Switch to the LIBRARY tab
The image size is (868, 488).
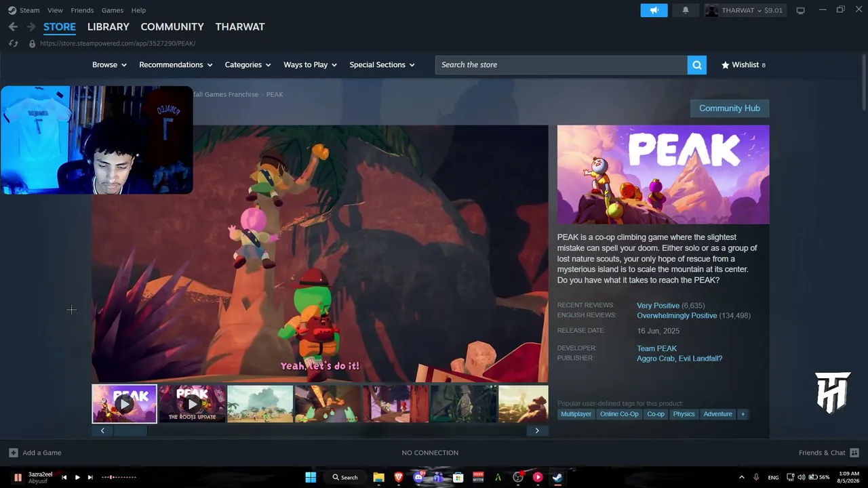108,26
